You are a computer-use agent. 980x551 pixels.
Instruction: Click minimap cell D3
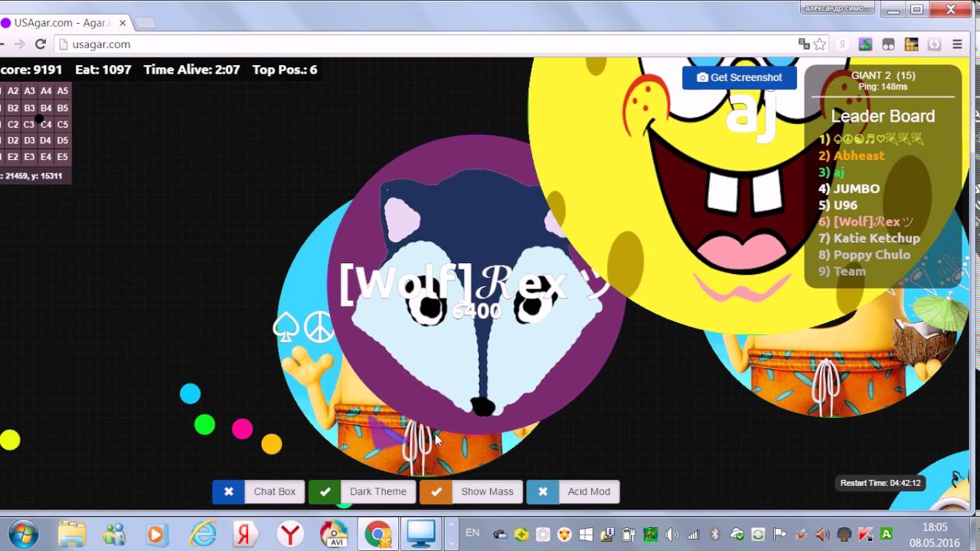pos(29,141)
